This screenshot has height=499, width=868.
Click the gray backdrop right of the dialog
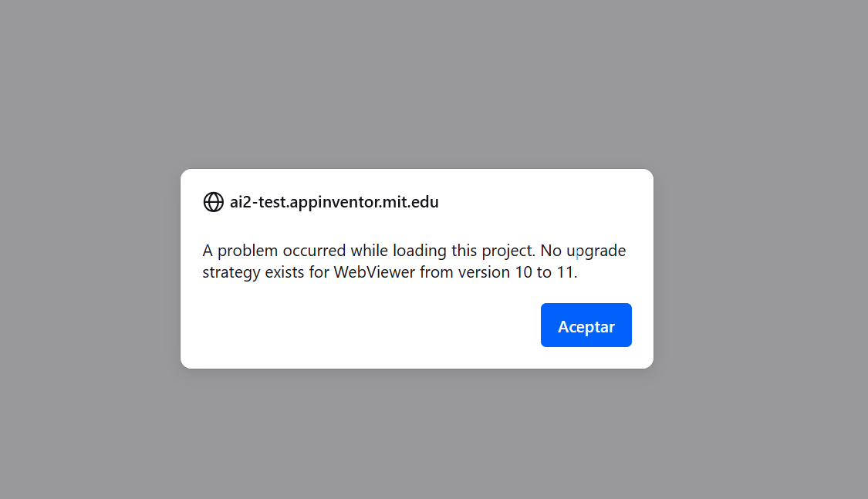pyautogui.click(x=760, y=268)
